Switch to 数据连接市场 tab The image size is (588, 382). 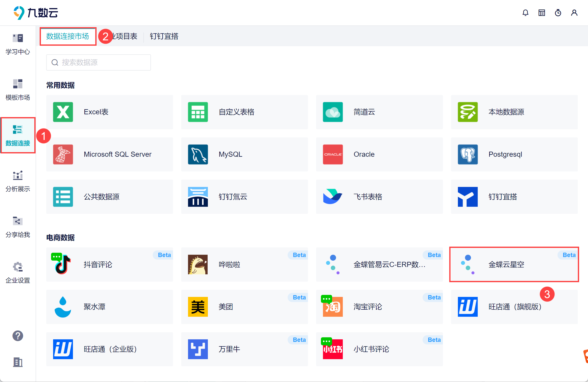pos(68,36)
